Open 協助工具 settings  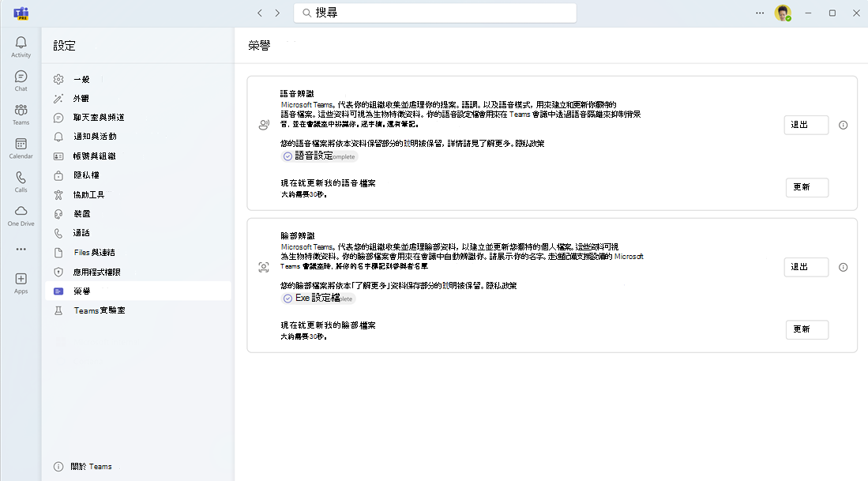[x=138, y=195]
